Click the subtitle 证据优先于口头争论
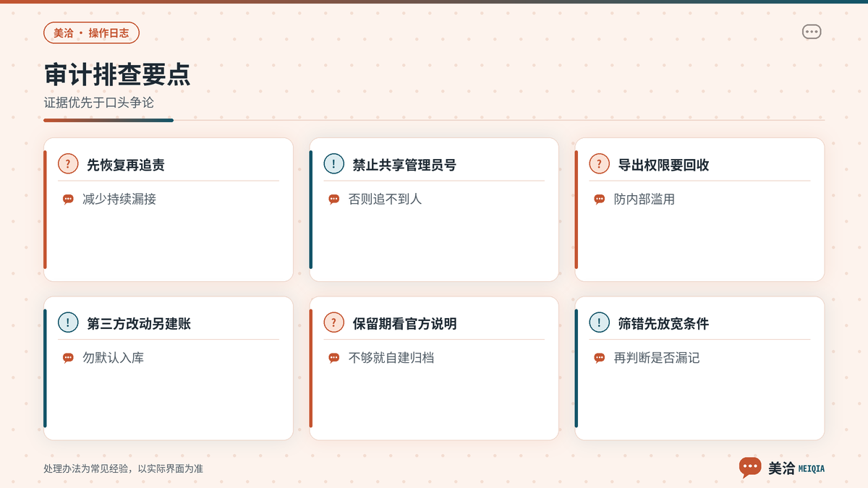The image size is (868, 488). (x=98, y=103)
